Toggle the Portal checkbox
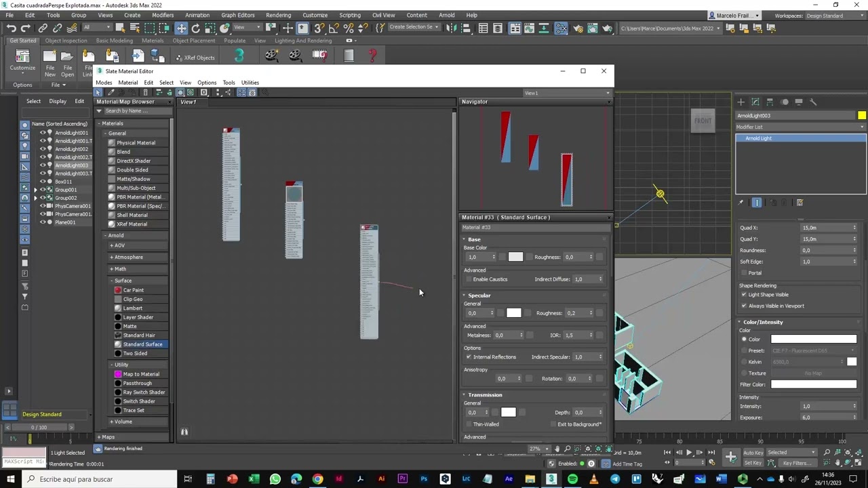 point(744,273)
